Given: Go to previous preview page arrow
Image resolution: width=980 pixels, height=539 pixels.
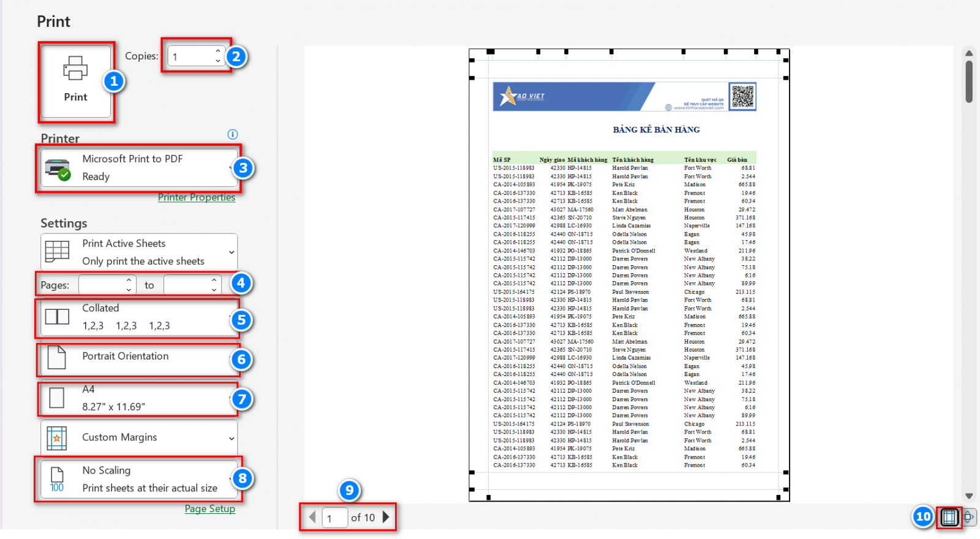Looking at the screenshot, I should click(x=312, y=517).
